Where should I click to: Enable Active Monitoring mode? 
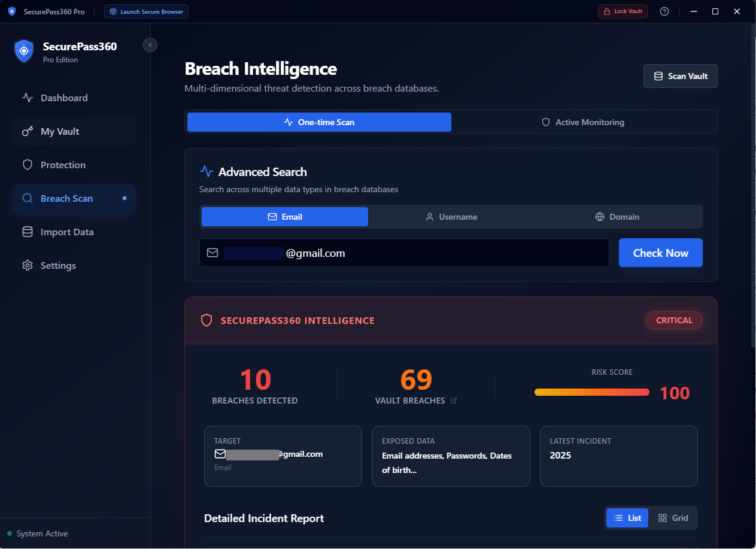pos(582,122)
